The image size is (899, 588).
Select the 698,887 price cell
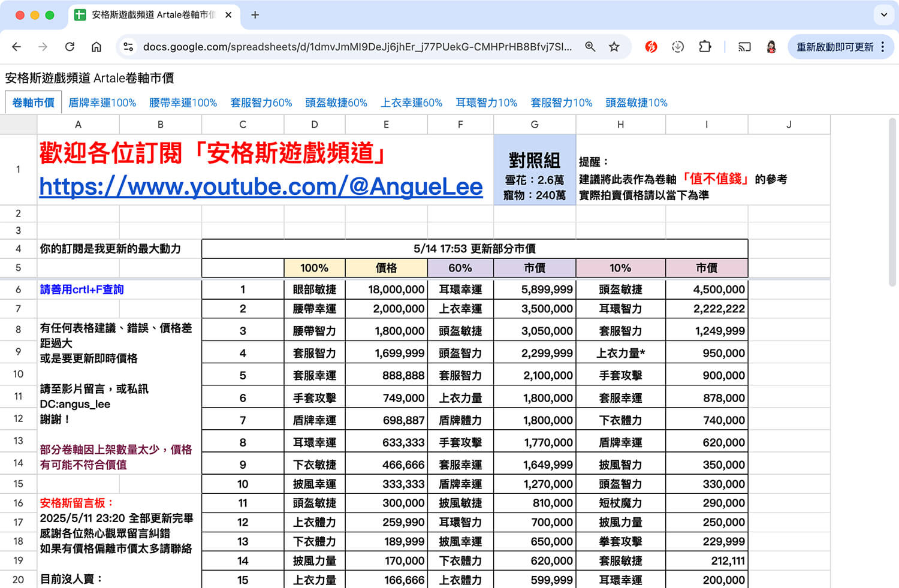tap(387, 420)
